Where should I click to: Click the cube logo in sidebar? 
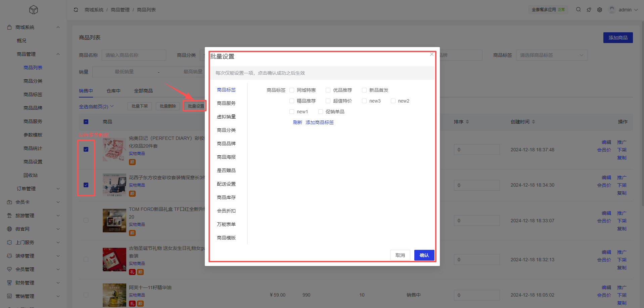tap(34, 10)
